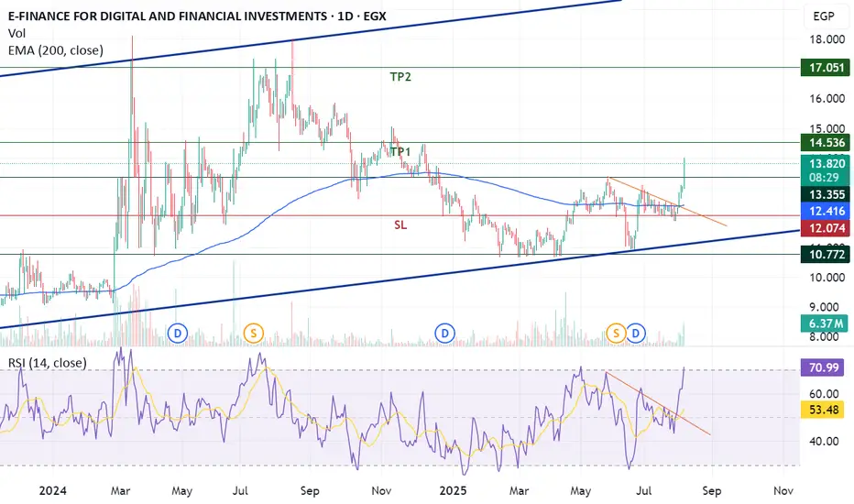Click the SL stop-loss text label

400,225
